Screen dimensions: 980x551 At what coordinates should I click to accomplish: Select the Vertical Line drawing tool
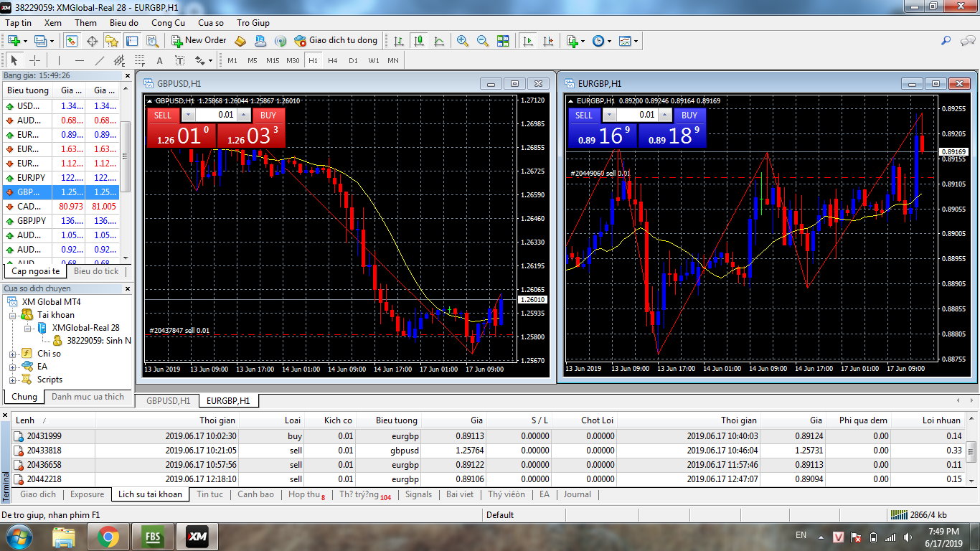click(60, 60)
